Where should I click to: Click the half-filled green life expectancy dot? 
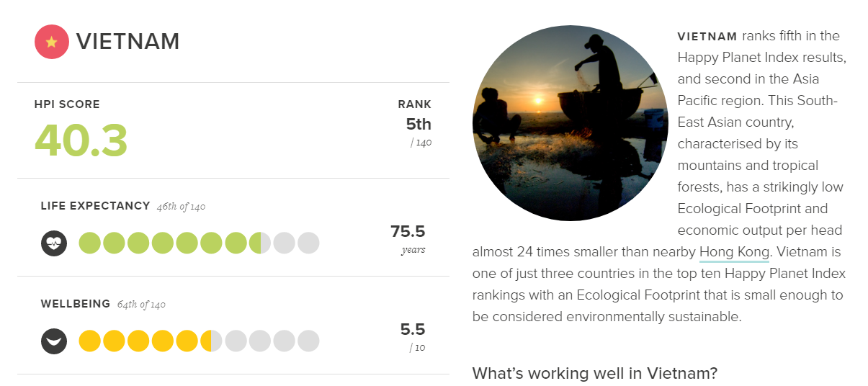pos(260,243)
